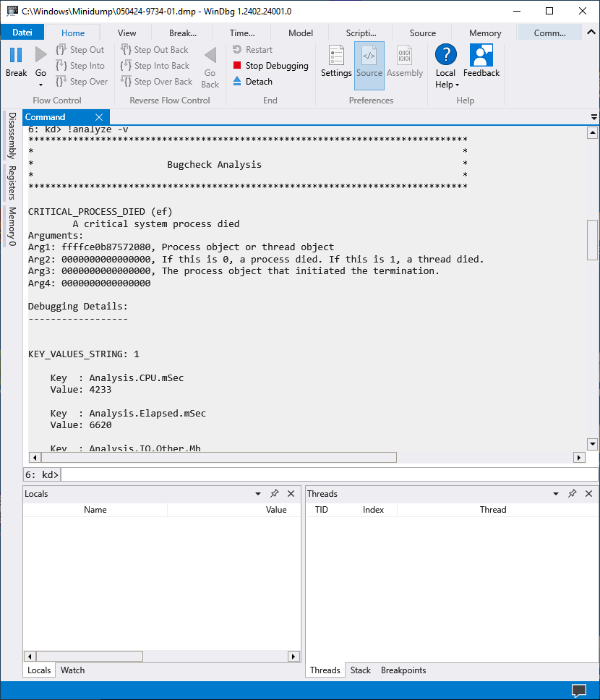The height and width of the screenshot is (700, 600).
Task: Detach the debugger from the target
Action: pyautogui.click(x=253, y=82)
